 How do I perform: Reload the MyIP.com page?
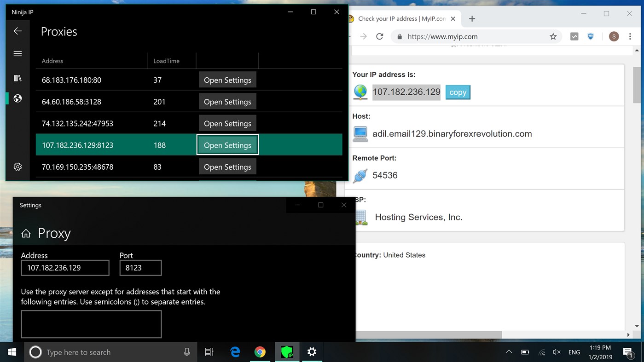378,36
